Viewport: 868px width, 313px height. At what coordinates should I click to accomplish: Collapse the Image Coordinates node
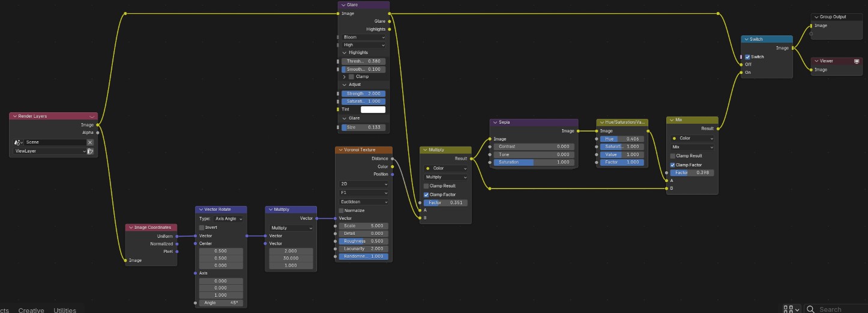130,228
